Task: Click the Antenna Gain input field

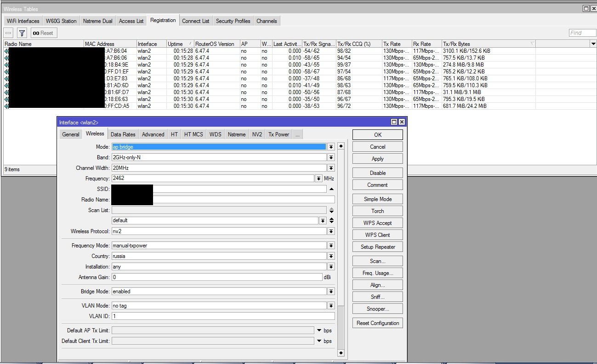Action: 217,277
